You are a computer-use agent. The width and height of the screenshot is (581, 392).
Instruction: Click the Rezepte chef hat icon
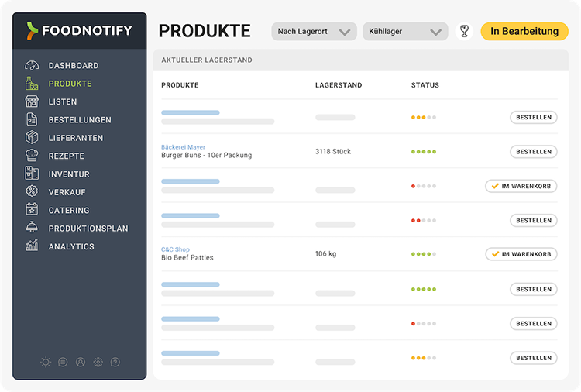click(x=32, y=156)
